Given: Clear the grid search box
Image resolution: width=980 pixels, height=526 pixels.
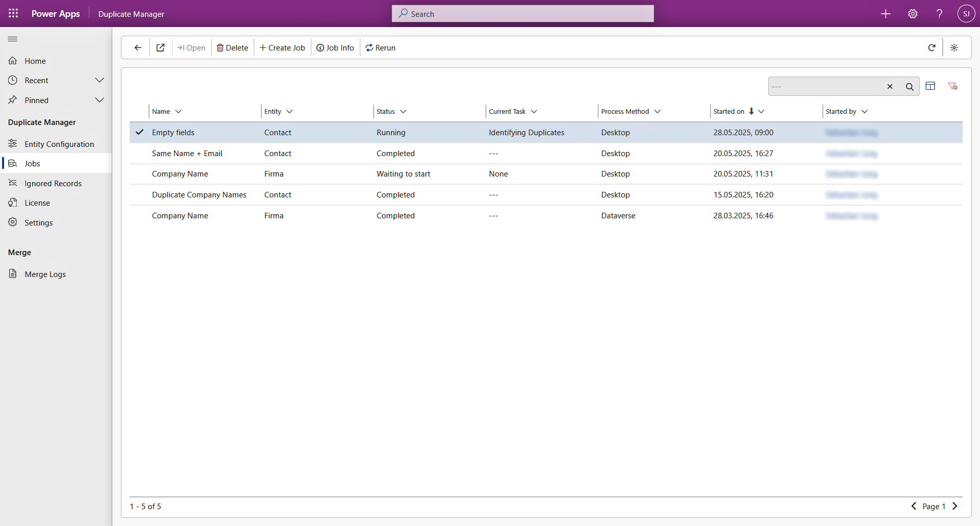Looking at the screenshot, I should [890, 87].
